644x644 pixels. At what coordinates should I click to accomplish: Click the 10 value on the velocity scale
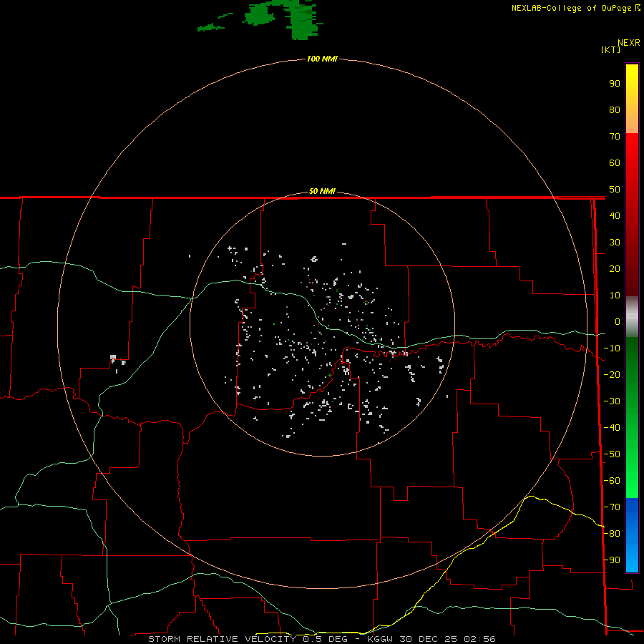(x=615, y=296)
